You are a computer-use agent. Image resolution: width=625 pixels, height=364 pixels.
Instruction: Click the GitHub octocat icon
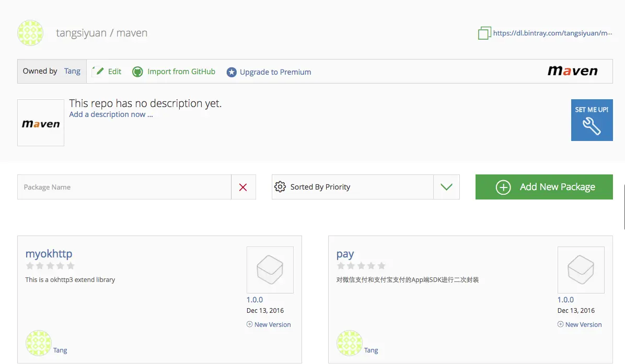click(137, 72)
